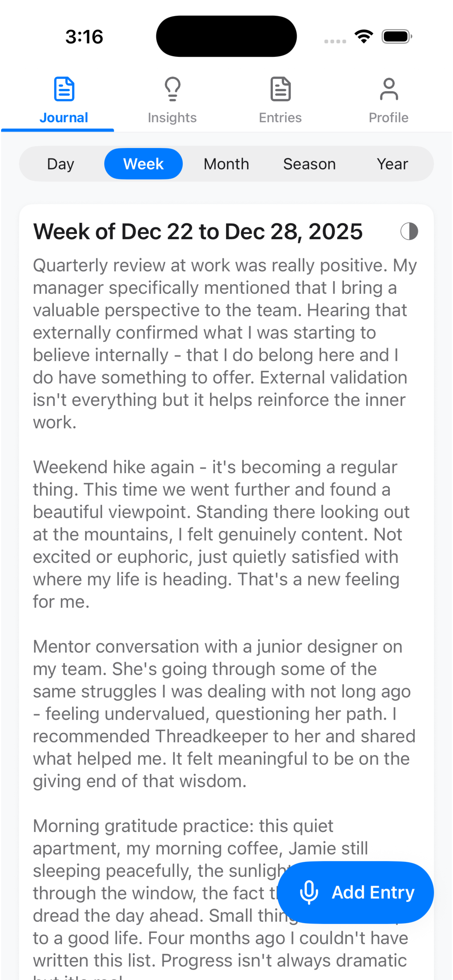Image resolution: width=453 pixels, height=980 pixels.
Task: Go to the Profile person icon
Action: (389, 89)
